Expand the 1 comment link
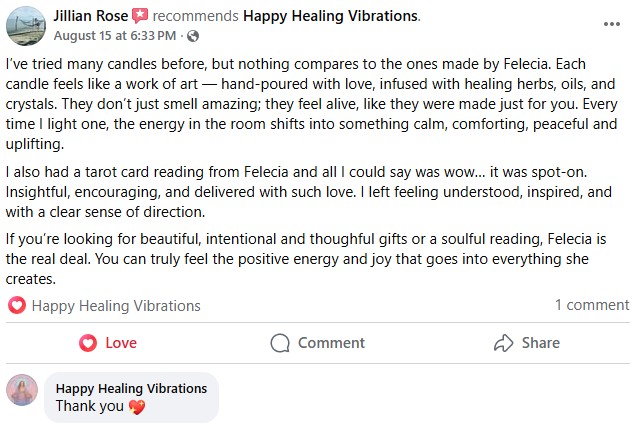The width and height of the screenshot is (637, 423). click(x=592, y=306)
